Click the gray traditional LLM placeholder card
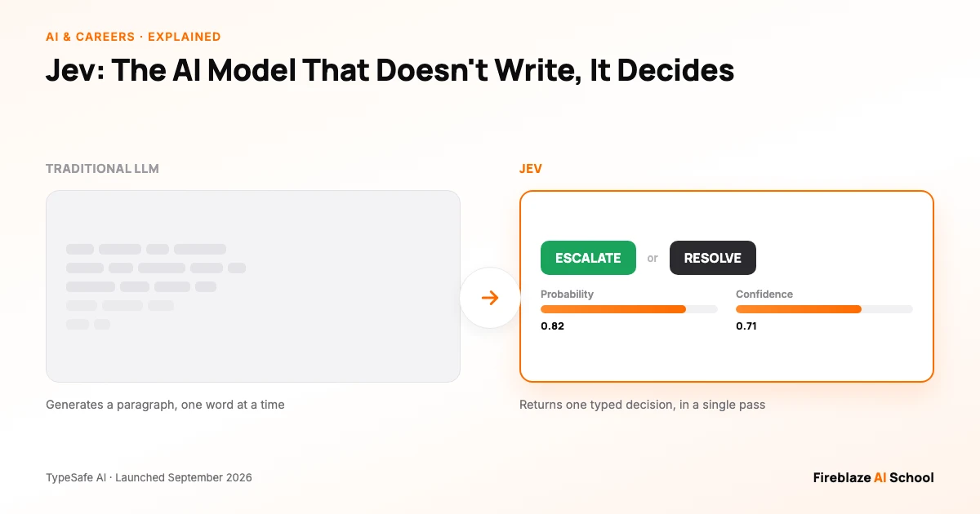 point(253,286)
